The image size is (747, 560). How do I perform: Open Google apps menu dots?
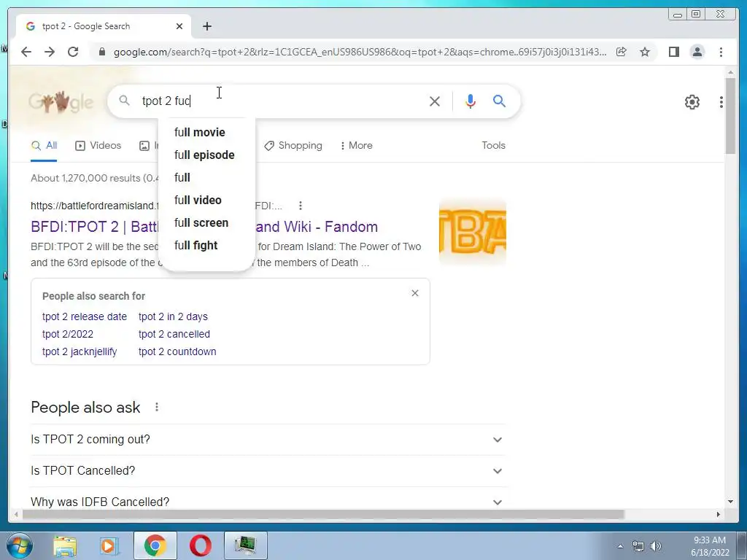[721, 102]
